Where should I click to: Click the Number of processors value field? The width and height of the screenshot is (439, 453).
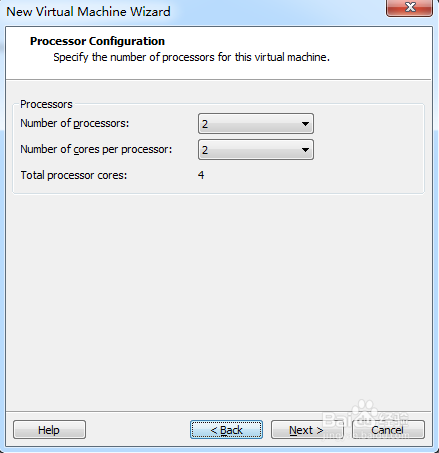[x=256, y=124]
